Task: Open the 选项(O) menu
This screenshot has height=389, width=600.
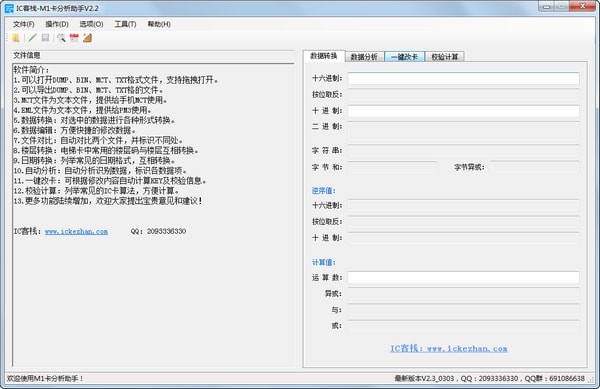Action: [91, 24]
